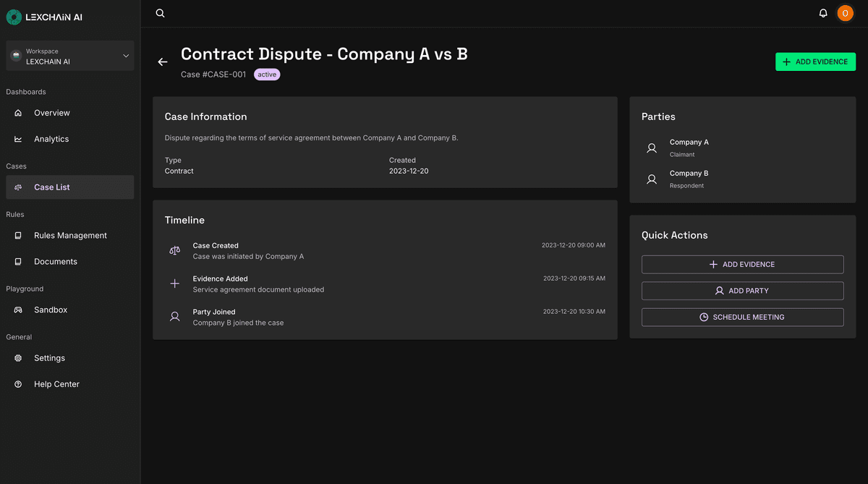This screenshot has height=484, width=868.
Task: Select the Company B respondent entry
Action: (x=743, y=179)
